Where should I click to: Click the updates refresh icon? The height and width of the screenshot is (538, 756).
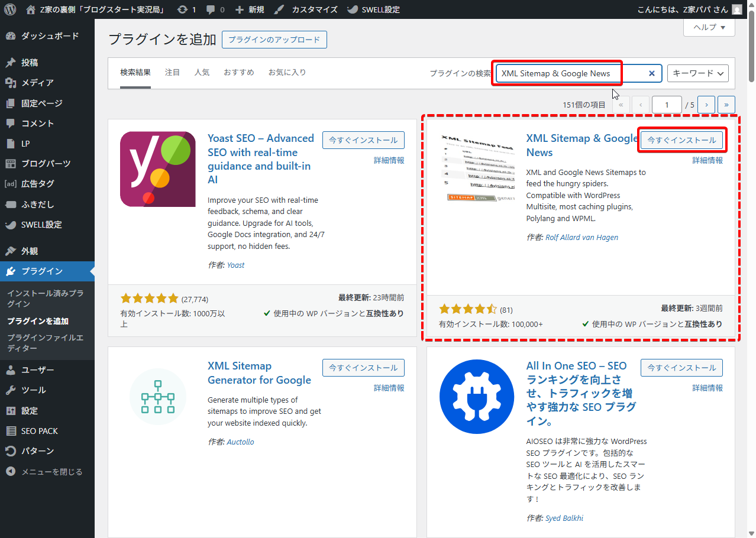(183, 9)
